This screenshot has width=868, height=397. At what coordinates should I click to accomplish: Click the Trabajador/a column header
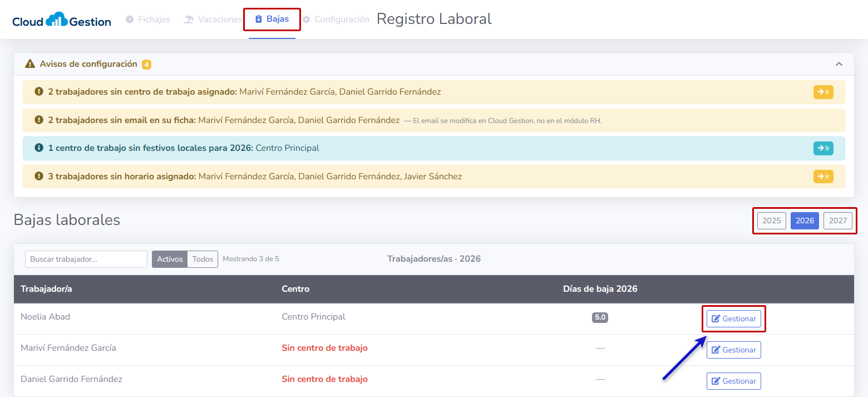[x=46, y=289]
